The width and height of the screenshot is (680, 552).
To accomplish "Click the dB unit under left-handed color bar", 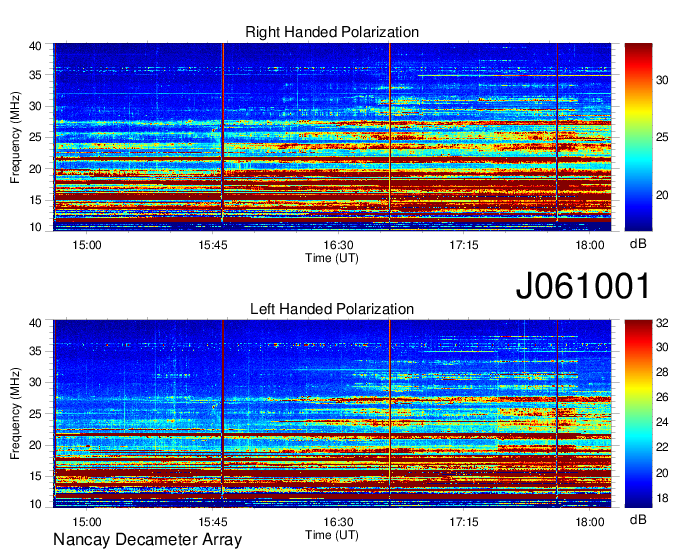I will pyautogui.click(x=638, y=519).
